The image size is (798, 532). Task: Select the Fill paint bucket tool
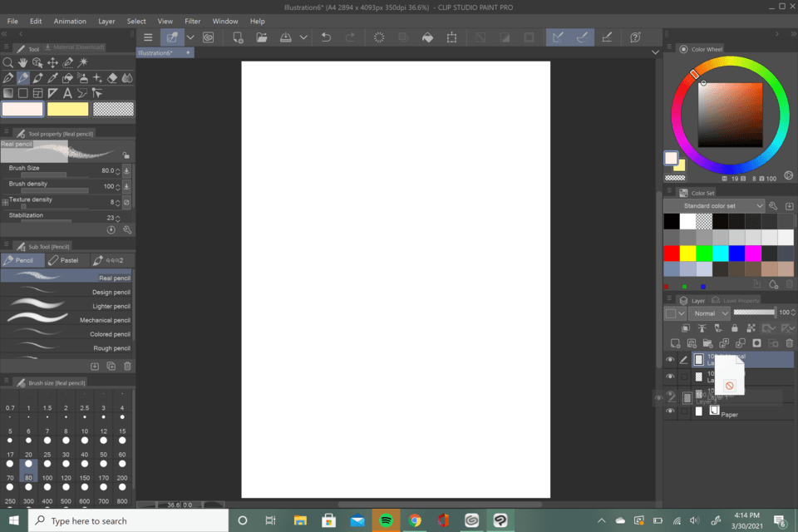click(66, 77)
